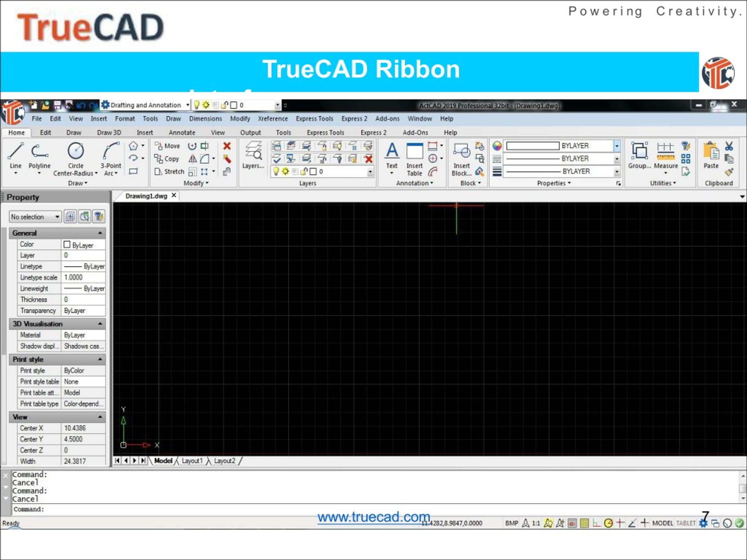Open the Format menu
The image size is (747, 560).
pyautogui.click(x=125, y=118)
